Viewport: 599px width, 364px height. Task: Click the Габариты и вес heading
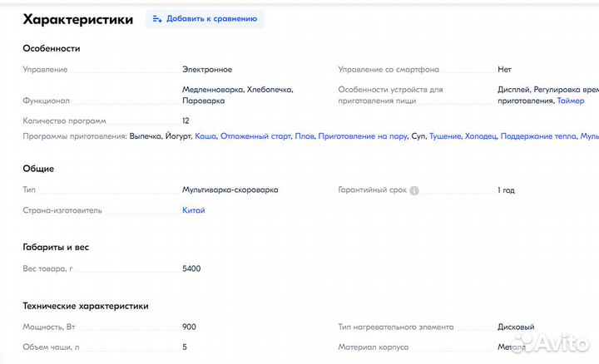(x=56, y=247)
